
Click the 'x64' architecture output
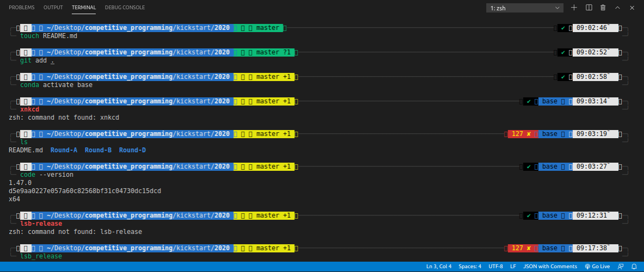click(x=14, y=199)
